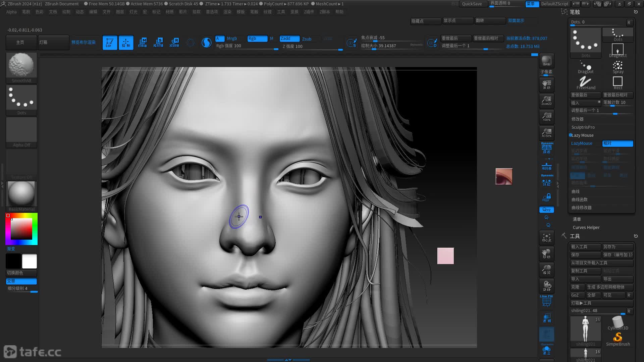Expand the 曲线 curve section
This screenshot has height=362, width=644.
pyautogui.click(x=576, y=192)
